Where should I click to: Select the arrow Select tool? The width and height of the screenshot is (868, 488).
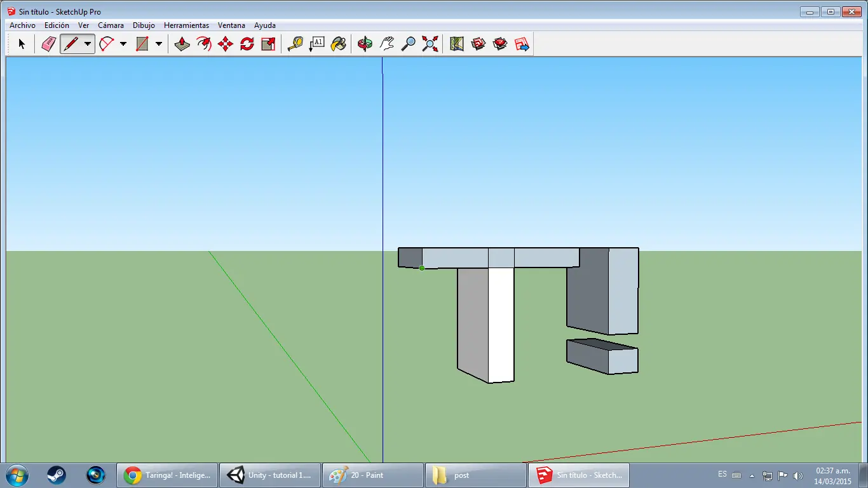[22, 44]
